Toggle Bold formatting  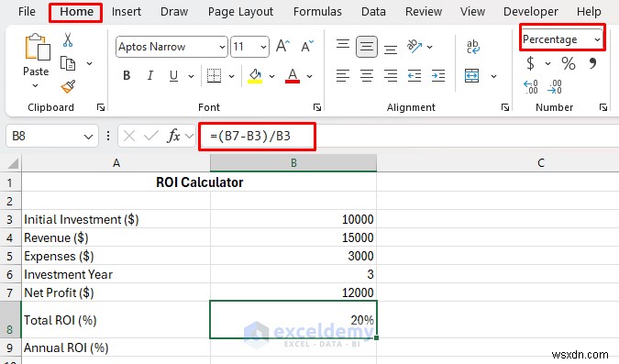click(127, 75)
